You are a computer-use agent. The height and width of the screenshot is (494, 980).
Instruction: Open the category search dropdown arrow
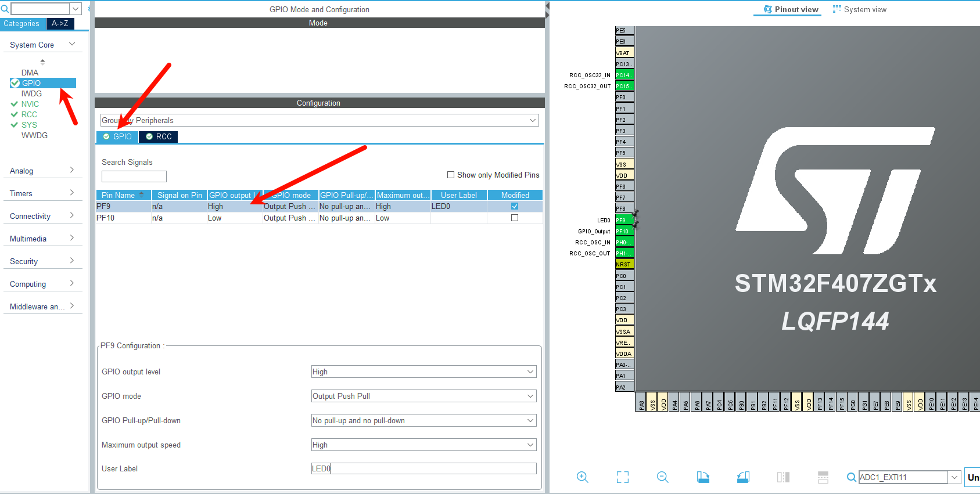[76, 9]
